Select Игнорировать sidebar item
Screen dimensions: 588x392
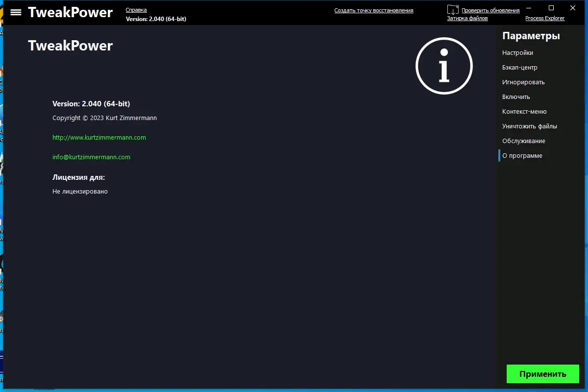(x=523, y=82)
